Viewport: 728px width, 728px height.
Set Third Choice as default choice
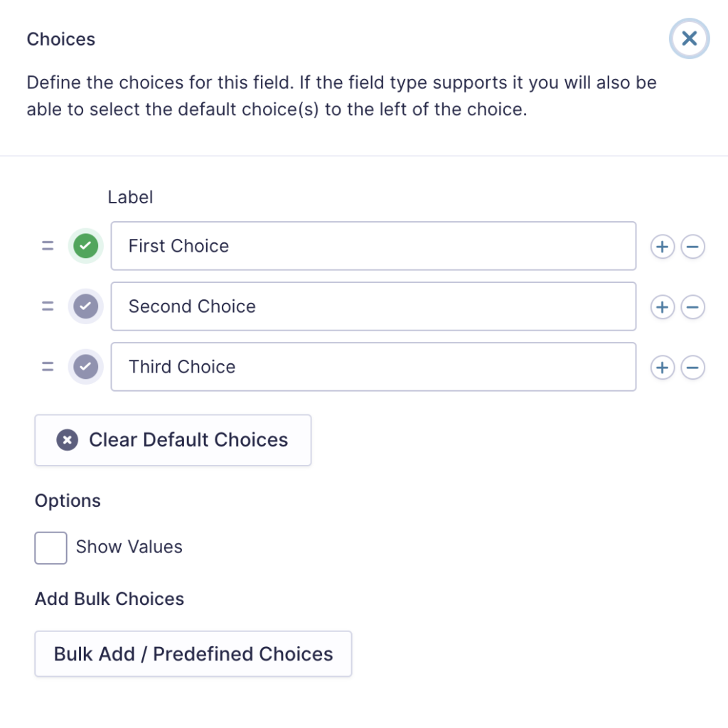coord(85,366)
